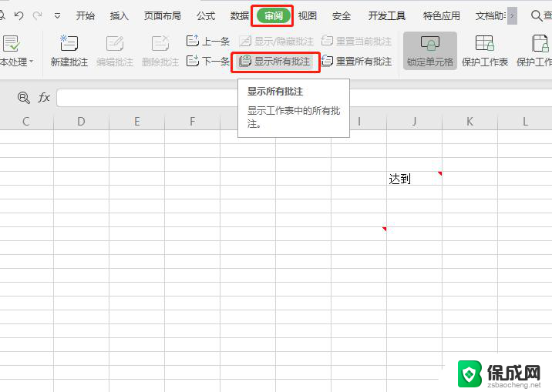
Task: Switch to the 页面布局 tab
Action: point(163,16)
